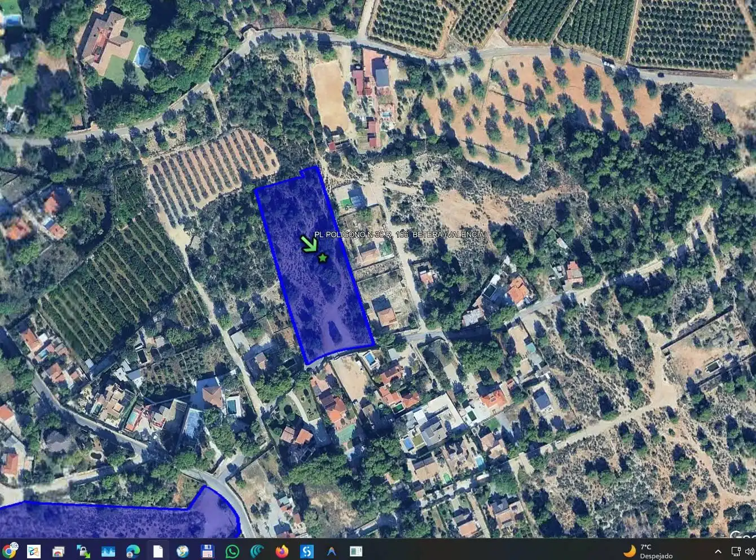Click the green star placemark on parcel
756x560 pixels.
[x=323, y=258]
